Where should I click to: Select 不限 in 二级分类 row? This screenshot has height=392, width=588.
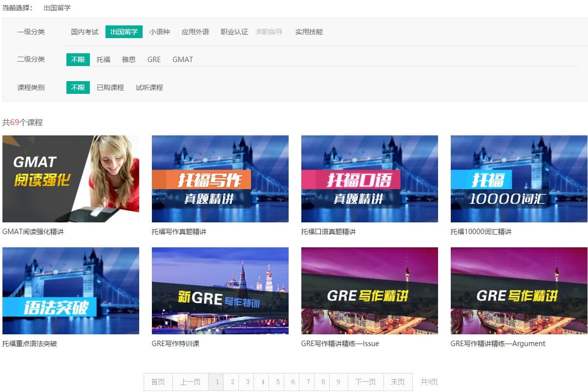(78, 60)
